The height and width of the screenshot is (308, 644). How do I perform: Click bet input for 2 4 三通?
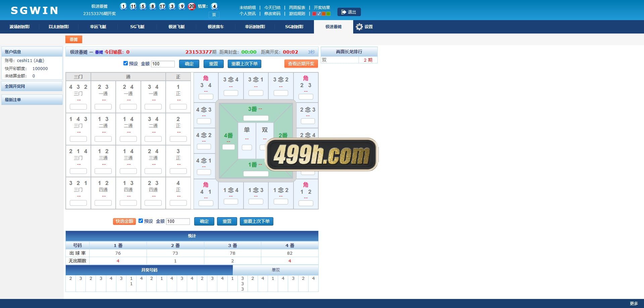[x=153, y=171]
